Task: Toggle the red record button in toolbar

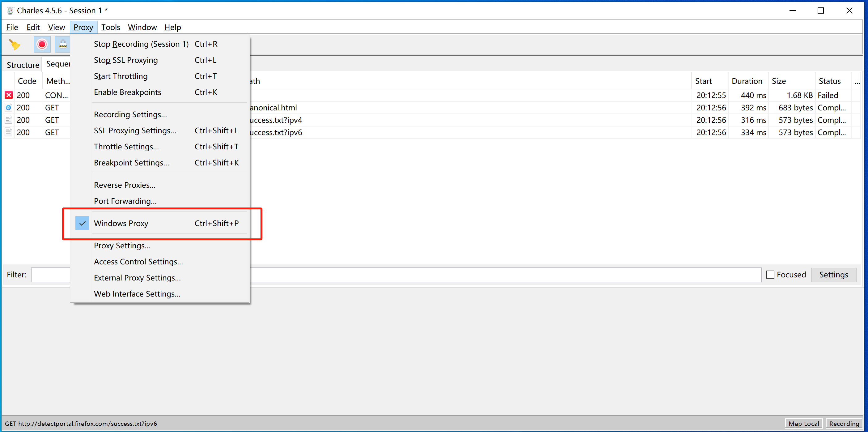Action: (x=42, y=44)
